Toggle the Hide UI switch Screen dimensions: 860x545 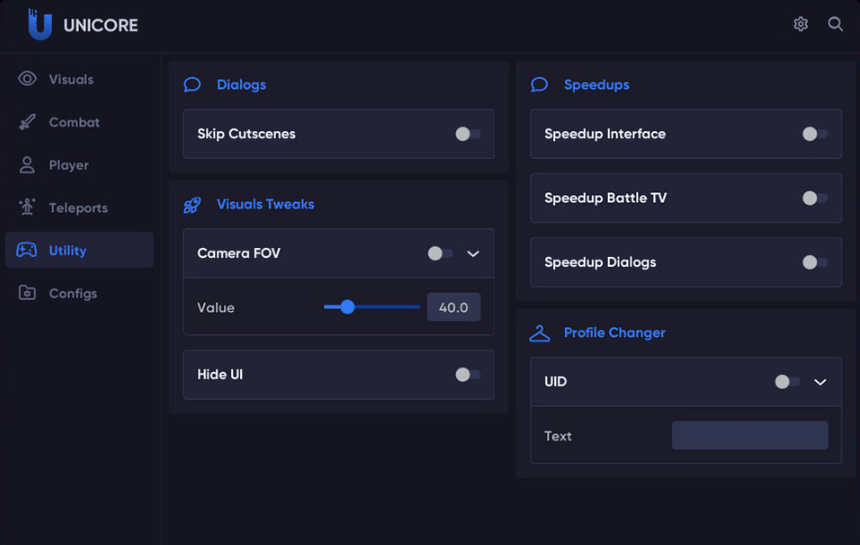tap(468, 374)
